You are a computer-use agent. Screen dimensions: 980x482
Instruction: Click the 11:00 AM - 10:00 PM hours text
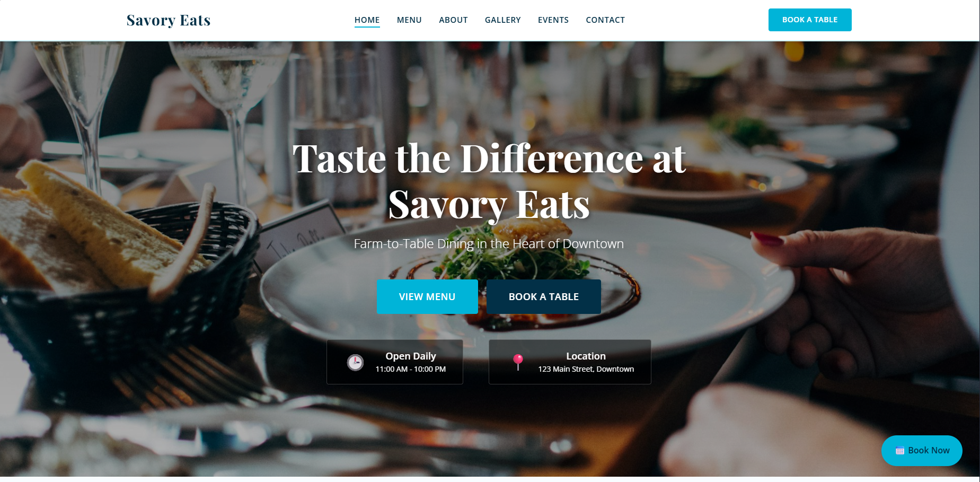click(x=411, y=369)
